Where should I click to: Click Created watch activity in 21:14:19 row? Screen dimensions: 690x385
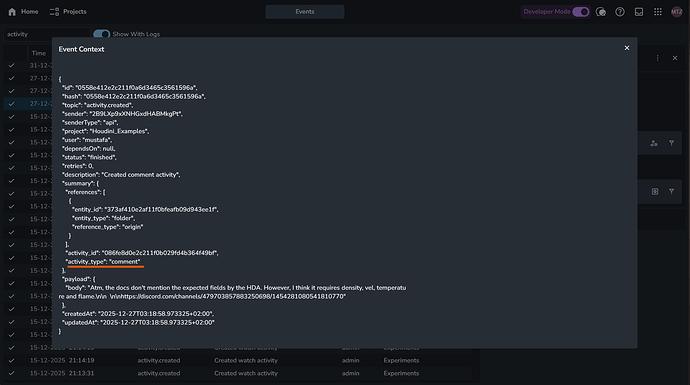tap(246, 360)
